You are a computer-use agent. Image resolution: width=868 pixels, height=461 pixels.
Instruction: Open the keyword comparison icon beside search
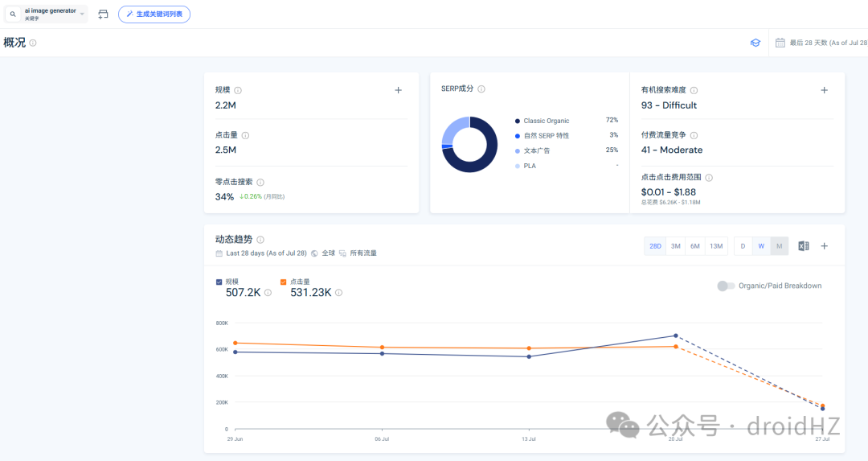coord(103,14)
